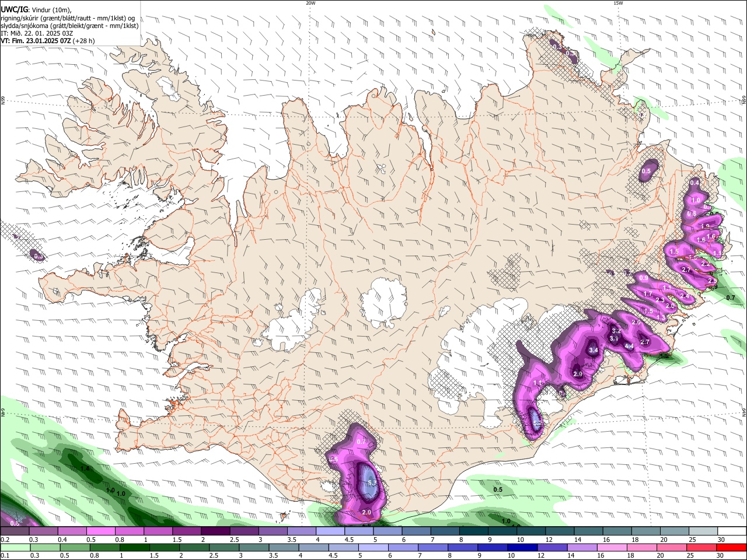The height and width of the screenshot is (560, 747).
Task: Click the '1.7' snowfall value label
Action: (x=647, y=294)
